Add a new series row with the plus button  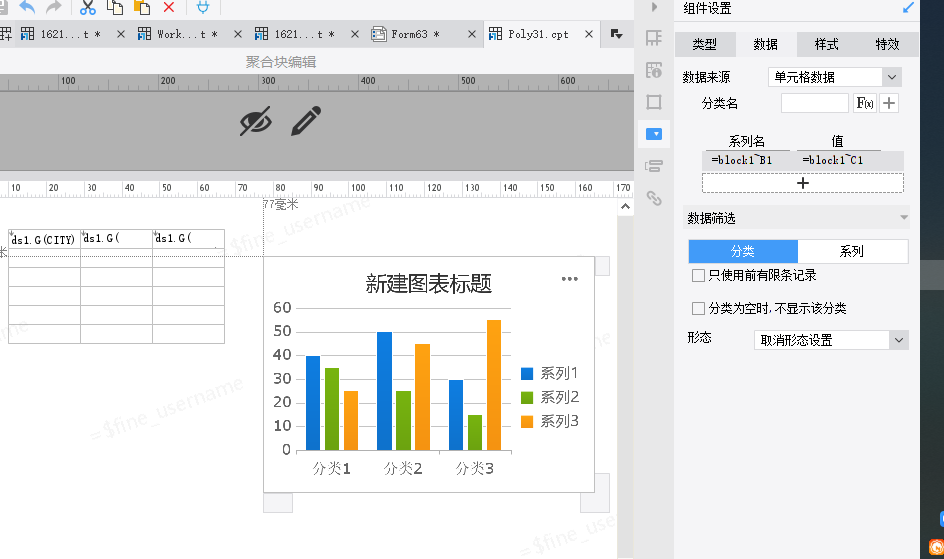click(802, 183)
